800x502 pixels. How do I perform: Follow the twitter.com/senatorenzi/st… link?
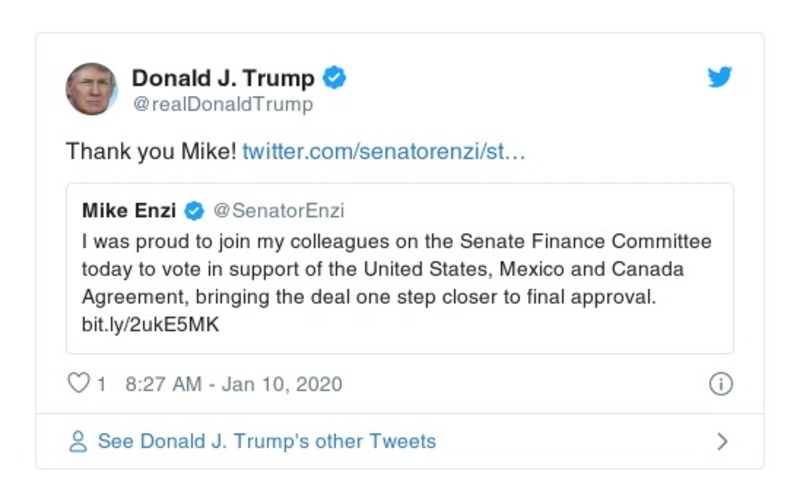pyautogui.click(x=384, y=152)
